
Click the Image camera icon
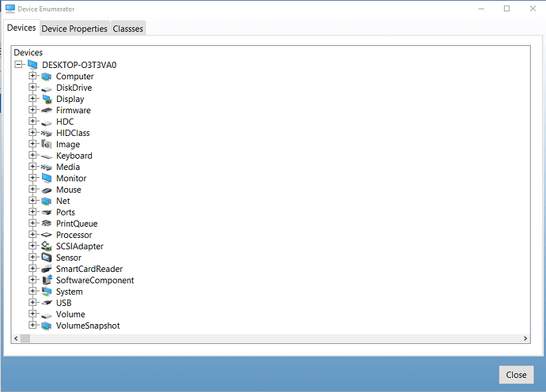[47, 145]
